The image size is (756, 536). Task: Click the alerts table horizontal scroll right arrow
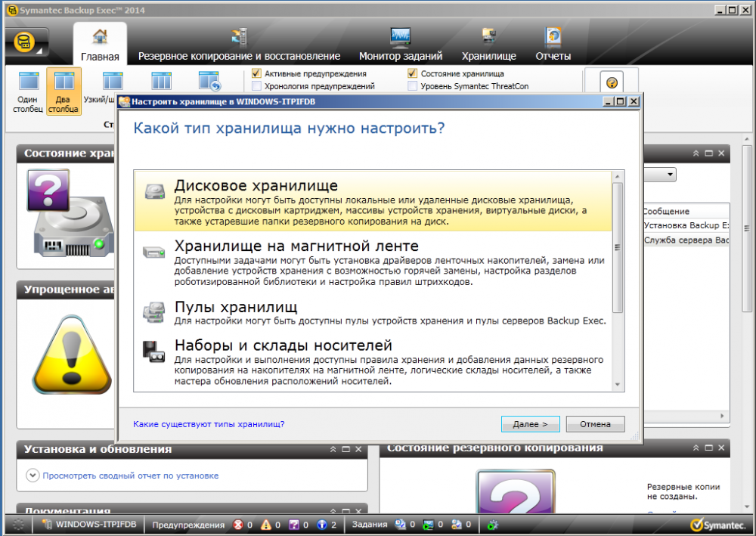[722, 416]
